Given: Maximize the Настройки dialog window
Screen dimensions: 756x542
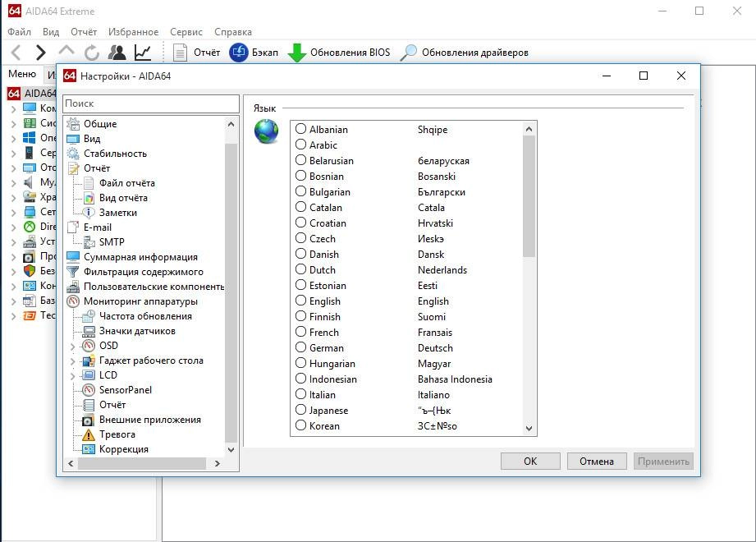Looking at the screenshot, I should pyautogui.click(x=644, y=76).
